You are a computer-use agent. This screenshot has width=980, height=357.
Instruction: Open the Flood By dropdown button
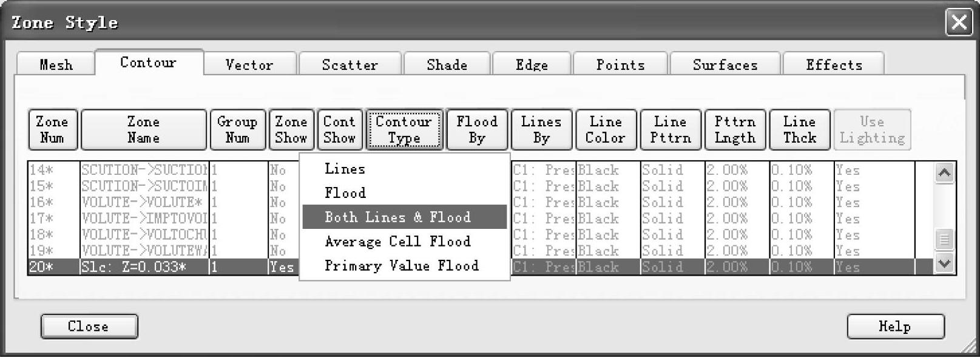point(477,129)
